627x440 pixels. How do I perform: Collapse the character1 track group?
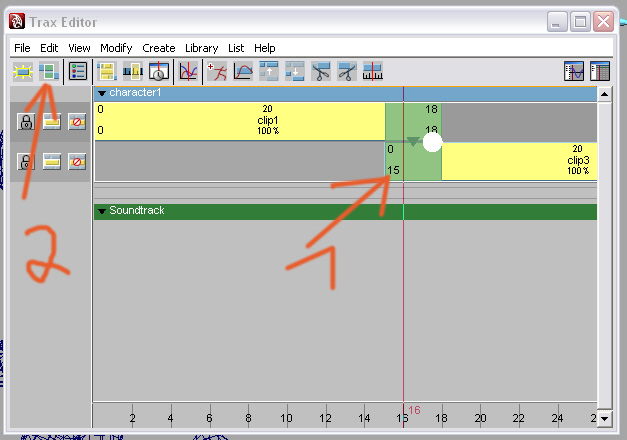click(x=101, y=93)
